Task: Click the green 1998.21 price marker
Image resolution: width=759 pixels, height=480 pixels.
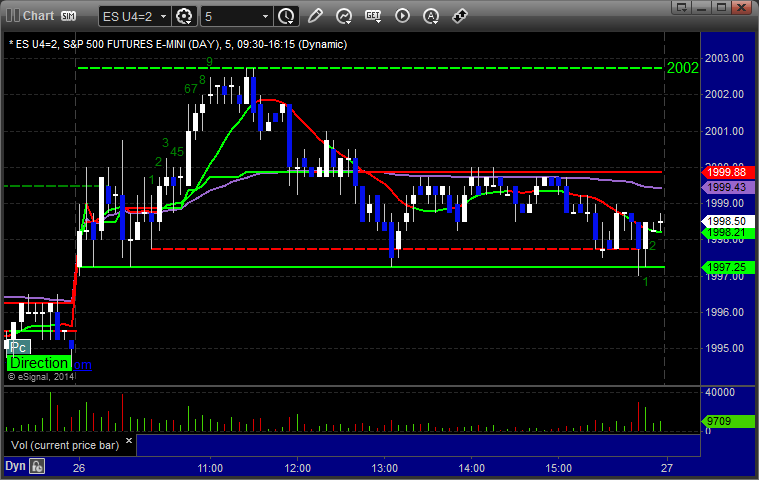Action: (728, 233)
